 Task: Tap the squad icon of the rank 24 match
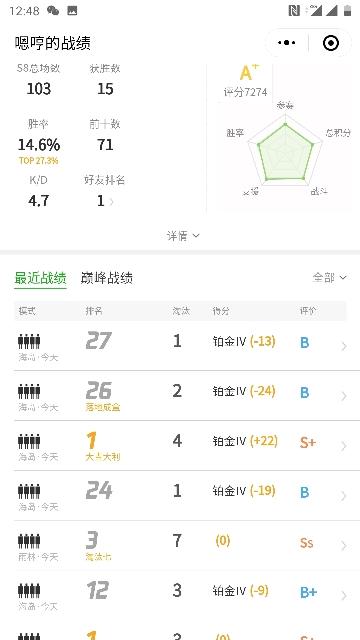[29, 491]
